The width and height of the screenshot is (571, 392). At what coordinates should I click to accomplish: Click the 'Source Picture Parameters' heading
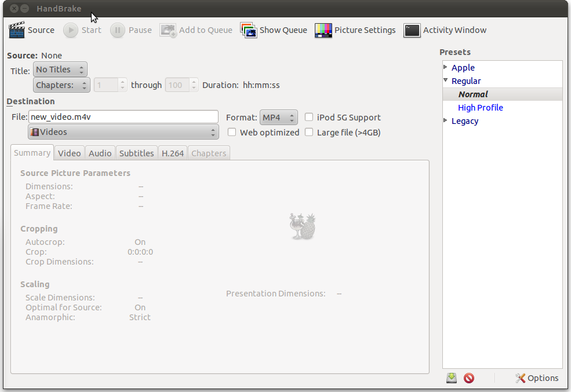pos(75,173)
